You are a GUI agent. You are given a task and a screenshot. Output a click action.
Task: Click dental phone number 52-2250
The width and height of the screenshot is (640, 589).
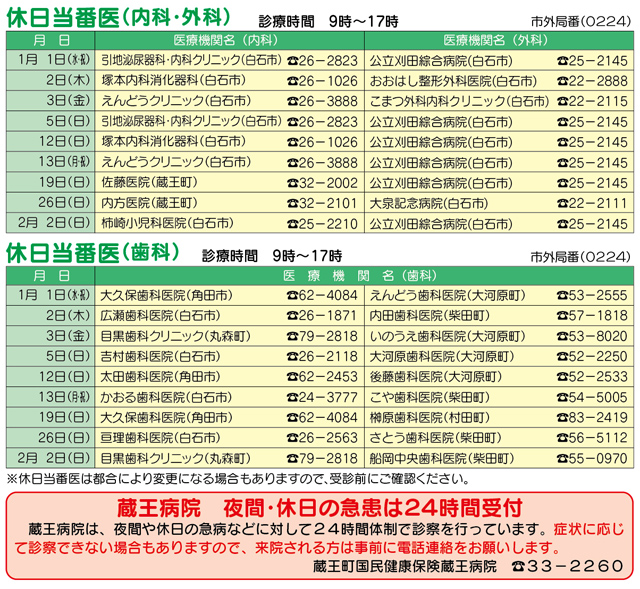(598, 356)
